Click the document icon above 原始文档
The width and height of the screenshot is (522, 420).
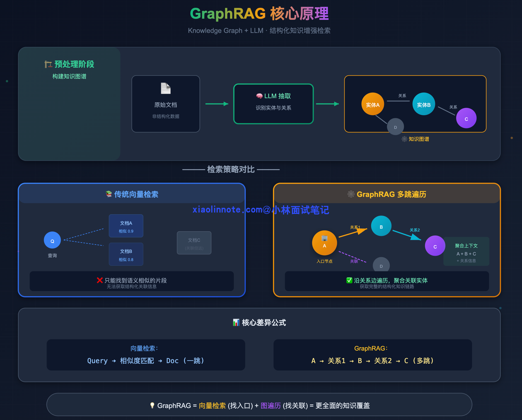tap(166, 88)
